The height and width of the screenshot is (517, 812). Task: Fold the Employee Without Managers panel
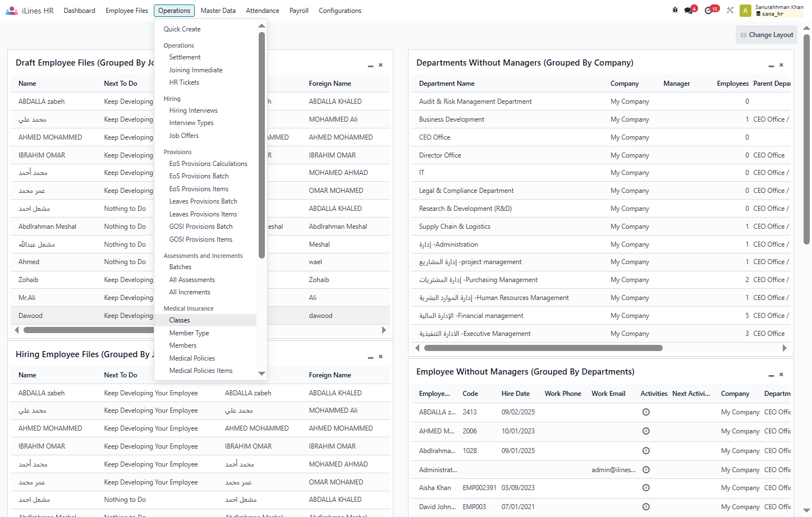[771, 375]
